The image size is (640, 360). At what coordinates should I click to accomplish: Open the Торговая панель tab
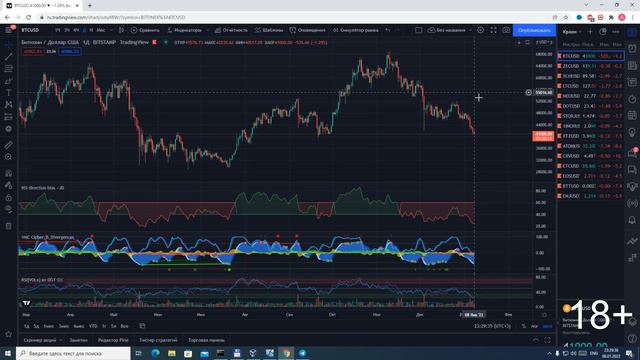tap(207, 340)
